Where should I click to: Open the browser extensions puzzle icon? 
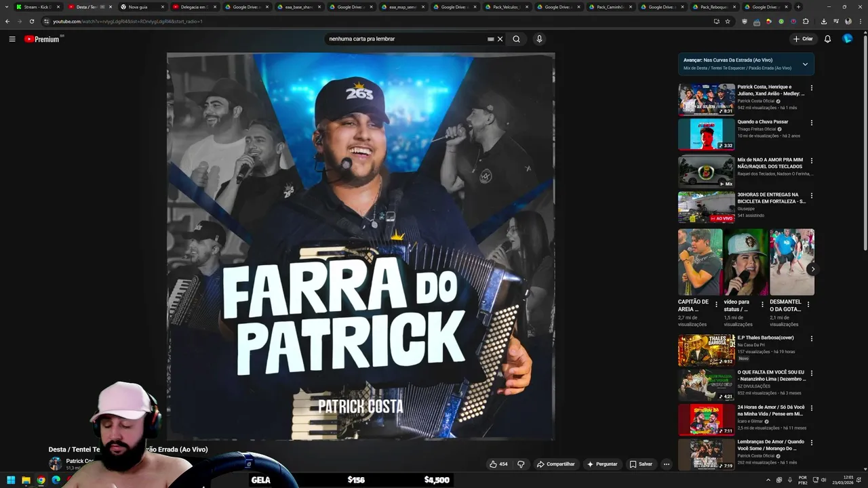click(x=806, y=21)
